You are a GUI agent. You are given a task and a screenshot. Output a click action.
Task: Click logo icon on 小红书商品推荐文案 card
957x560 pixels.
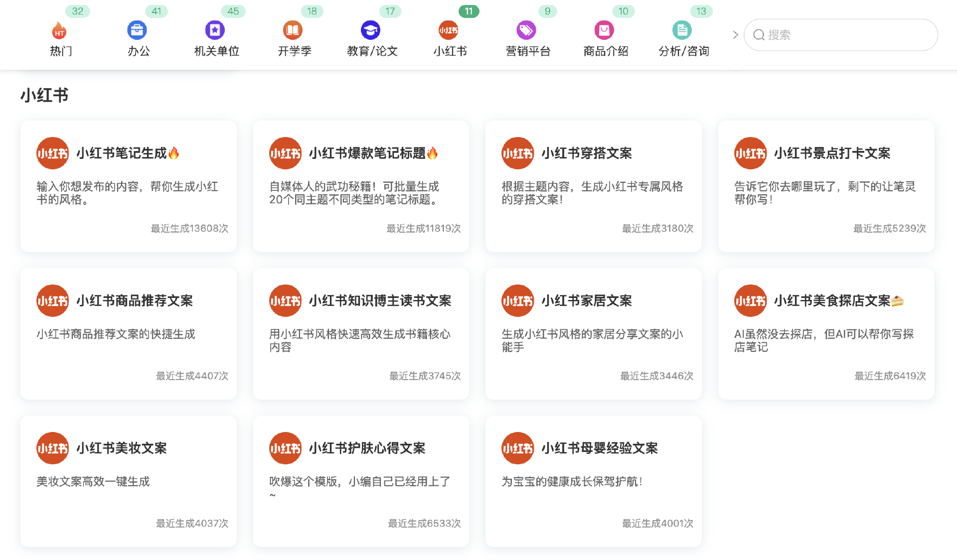(x=52, y=300)
